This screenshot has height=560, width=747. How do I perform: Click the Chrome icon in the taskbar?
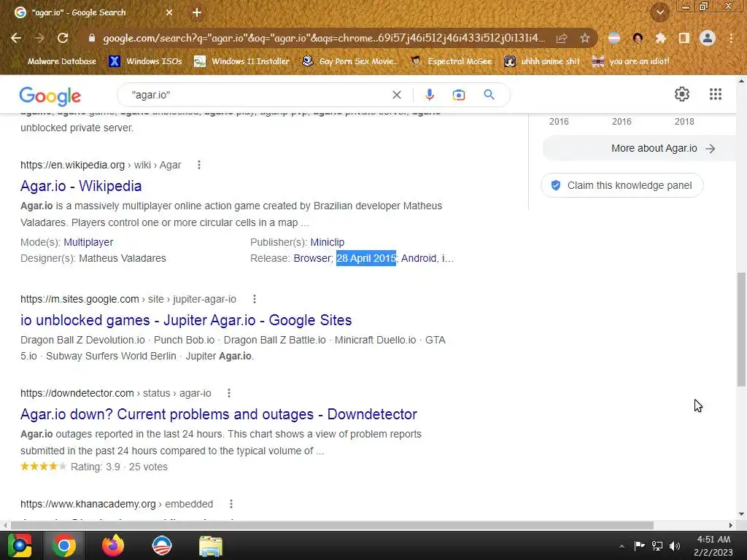click(64, 545)
